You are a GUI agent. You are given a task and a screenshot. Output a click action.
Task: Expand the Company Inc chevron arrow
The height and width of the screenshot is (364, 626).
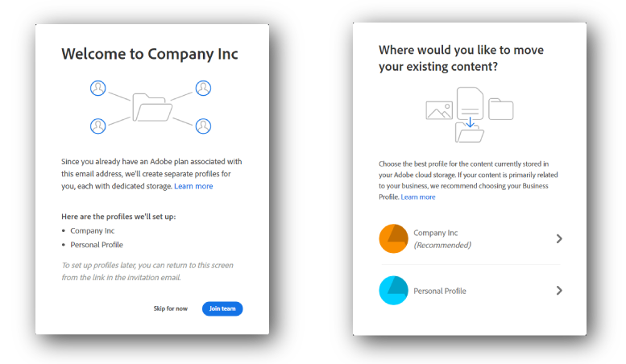pyautogui.click(x=559, y=238)
